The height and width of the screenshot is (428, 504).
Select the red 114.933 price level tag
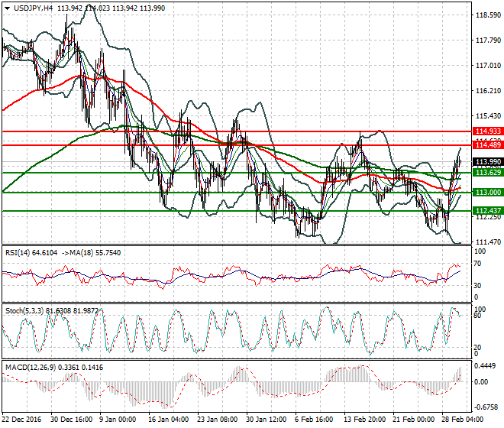coord(487,131)
